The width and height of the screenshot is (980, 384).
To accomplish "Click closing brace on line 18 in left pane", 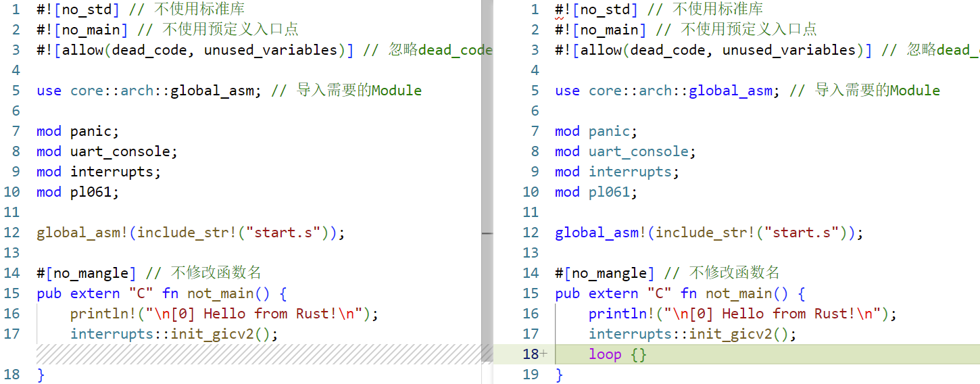I will [x=41, y=375].
